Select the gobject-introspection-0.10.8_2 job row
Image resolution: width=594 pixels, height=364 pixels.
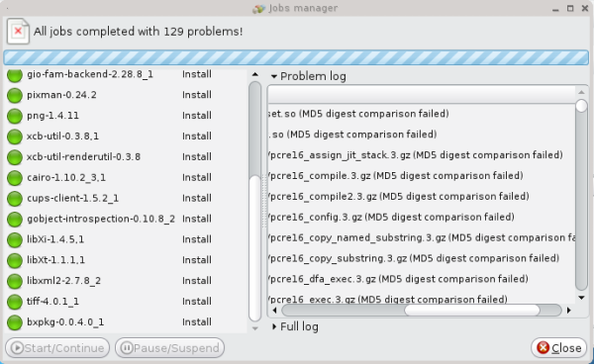(x=126, y=219)
